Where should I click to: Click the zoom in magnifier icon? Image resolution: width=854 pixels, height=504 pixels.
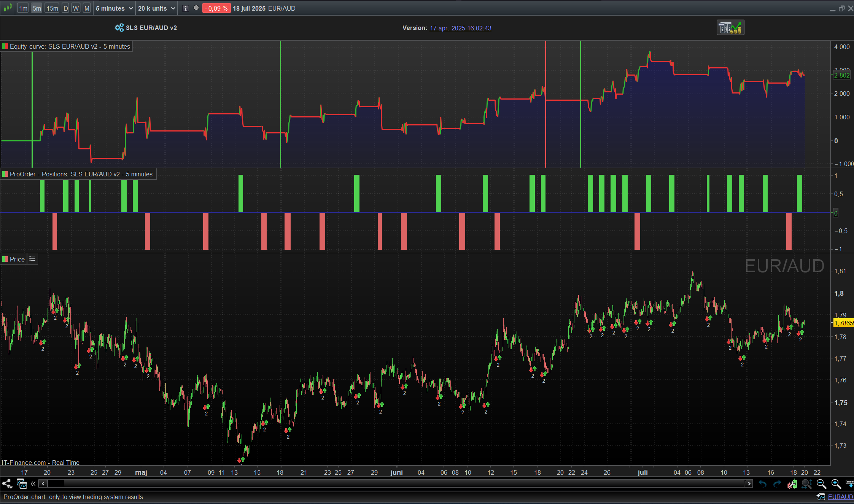(836, 483)
